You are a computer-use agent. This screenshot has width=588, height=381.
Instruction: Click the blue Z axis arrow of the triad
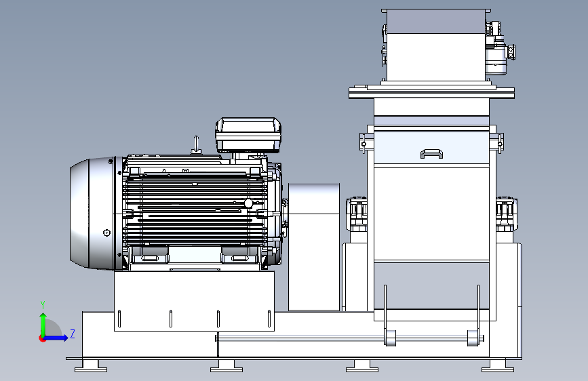[x=56, y=338]
